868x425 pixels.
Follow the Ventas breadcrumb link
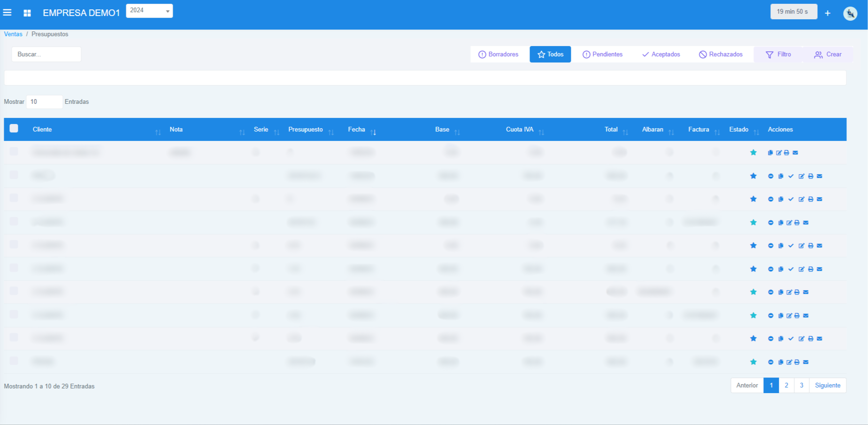13,34
